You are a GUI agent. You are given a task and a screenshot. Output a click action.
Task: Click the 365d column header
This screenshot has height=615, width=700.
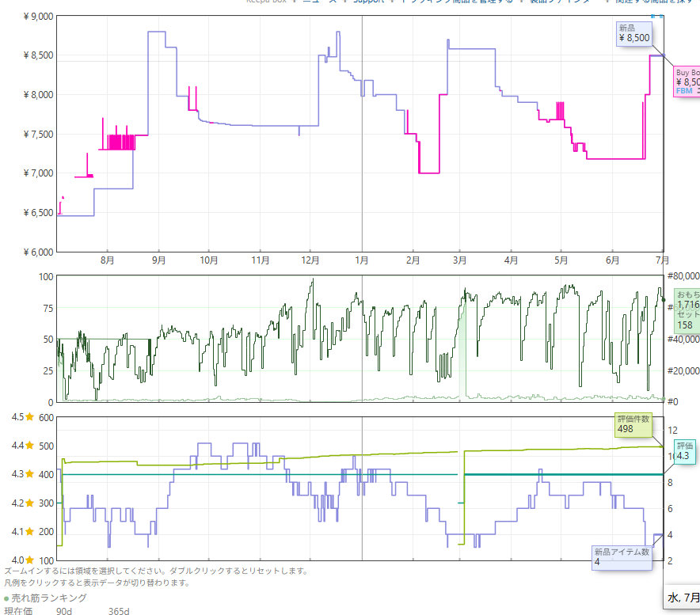click(x=119, y=611)
